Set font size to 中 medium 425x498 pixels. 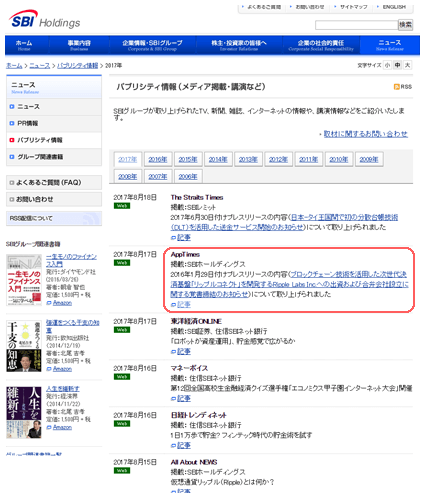coord(397,65)
